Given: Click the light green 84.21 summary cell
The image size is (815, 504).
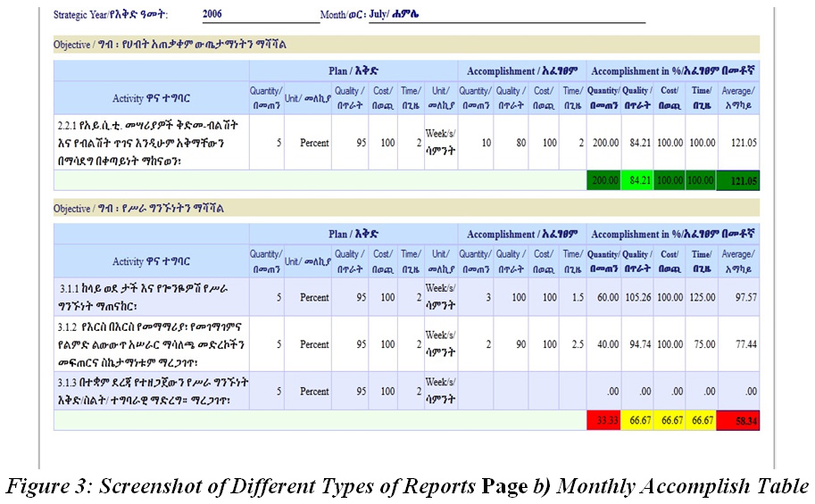Looking at the screenshot, I should [x=636, y=181].
